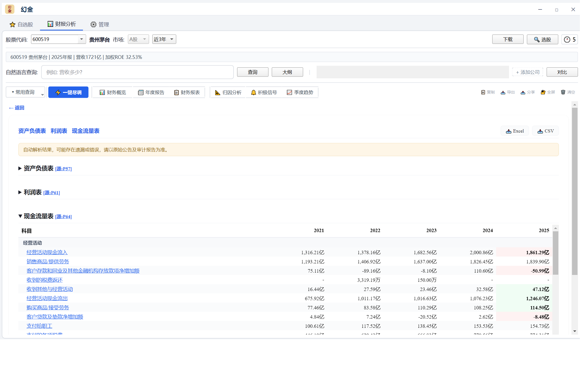Open 归因分析 from the toolbar
This screenshot has height=368, width=588.
(x=228, y=93)
